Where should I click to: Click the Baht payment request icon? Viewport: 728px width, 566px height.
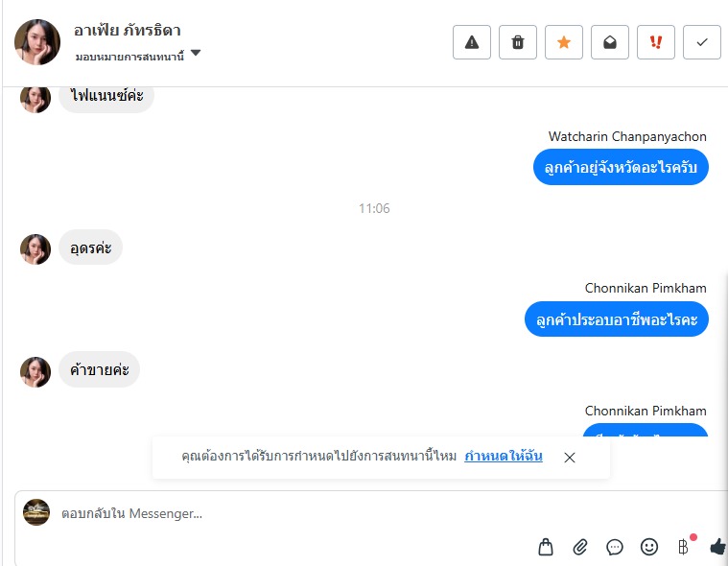(683, 547)
